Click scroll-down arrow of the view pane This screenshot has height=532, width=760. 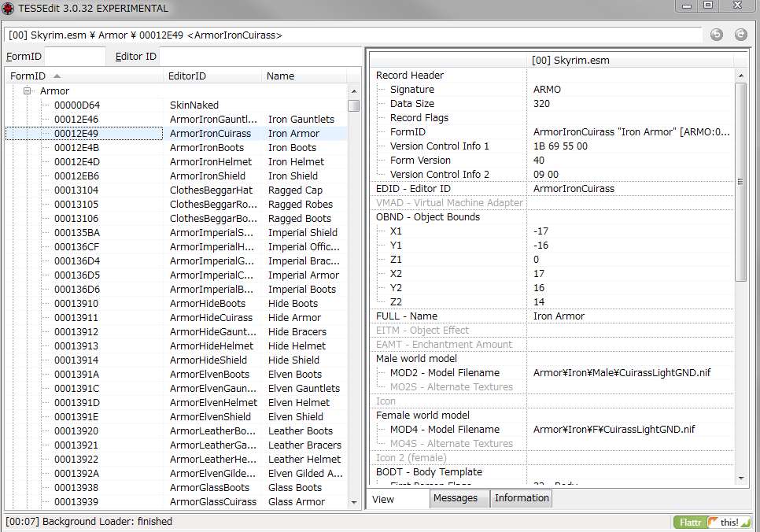tap(740, 478)
